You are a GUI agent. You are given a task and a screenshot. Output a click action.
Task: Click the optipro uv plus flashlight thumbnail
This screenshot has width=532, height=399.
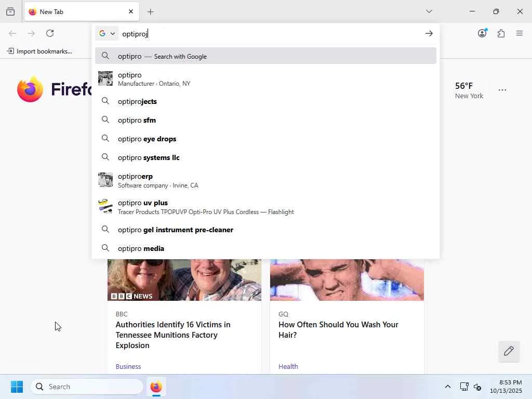105,206
